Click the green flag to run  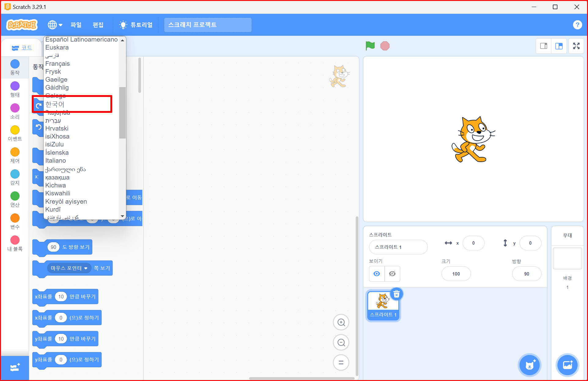(x=370, y=46)
